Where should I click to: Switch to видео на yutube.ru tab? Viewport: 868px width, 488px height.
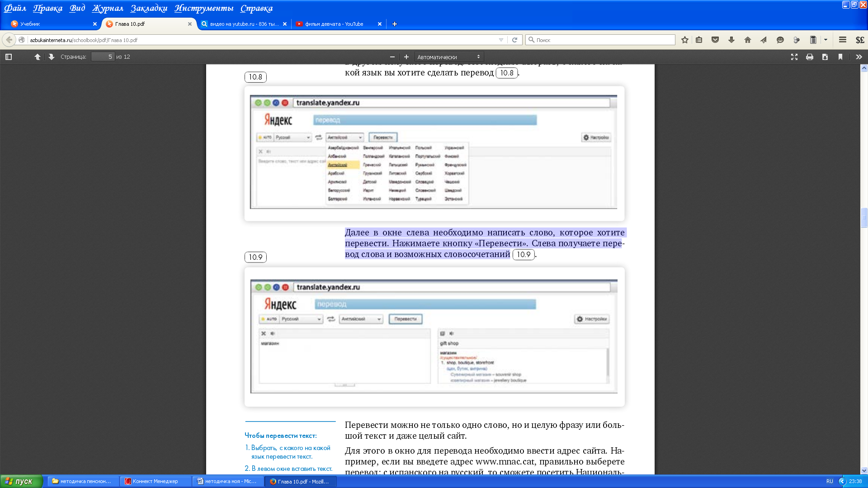tap(244, 24)
